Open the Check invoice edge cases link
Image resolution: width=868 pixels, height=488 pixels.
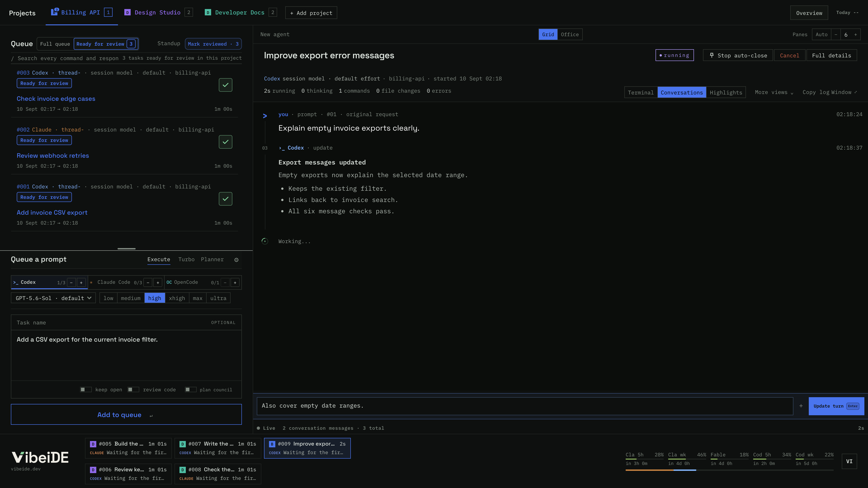pos(56,99)
